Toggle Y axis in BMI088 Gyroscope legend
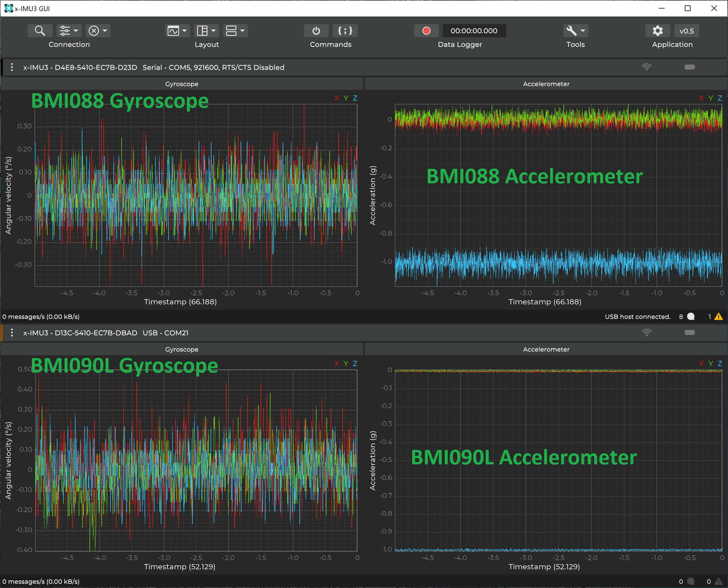The width and height of the screenshot is (728, 588). click(x=346, y=98)
